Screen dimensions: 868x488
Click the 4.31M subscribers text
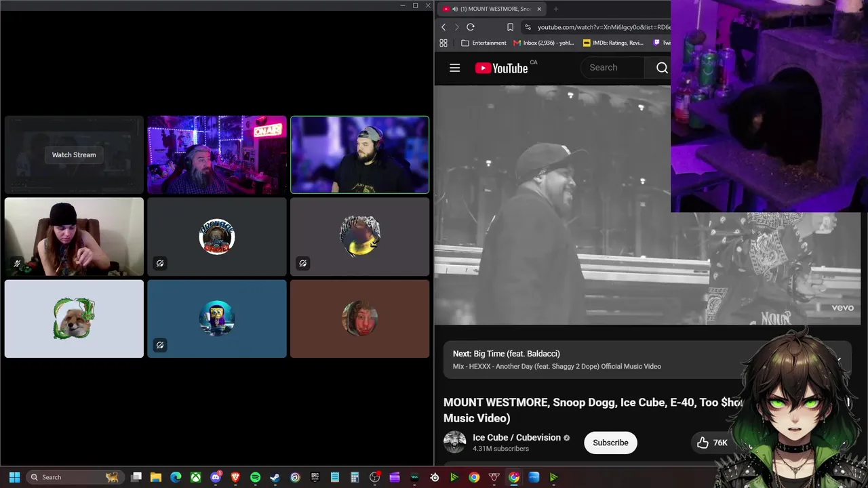pyautogui.click(x=500, y=449)
